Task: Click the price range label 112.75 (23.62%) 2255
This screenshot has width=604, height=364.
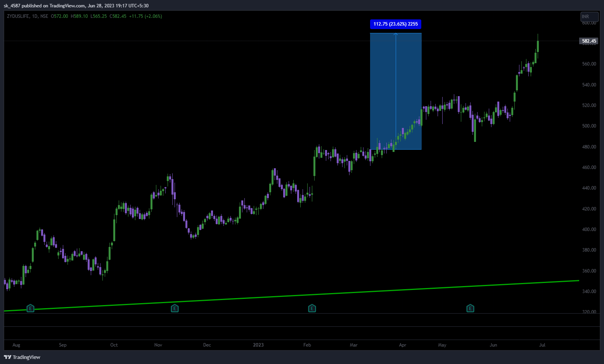Action: tap(396, 24)
